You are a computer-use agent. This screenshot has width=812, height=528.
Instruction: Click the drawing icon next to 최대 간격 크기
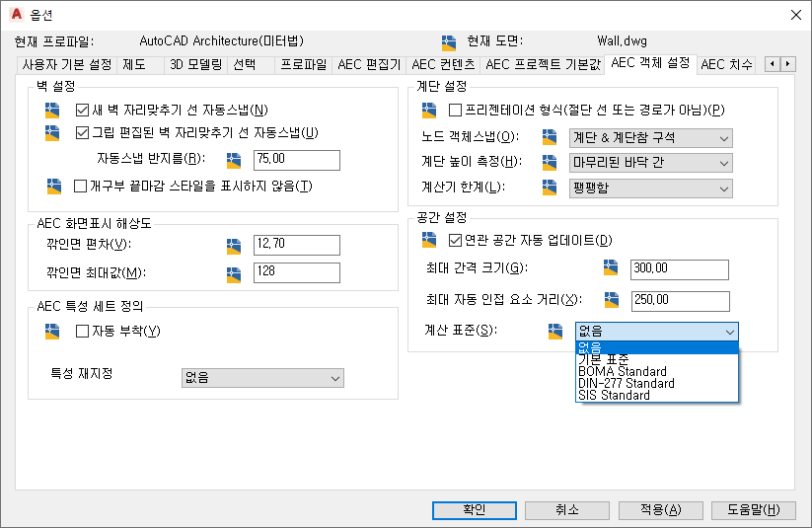611,267
